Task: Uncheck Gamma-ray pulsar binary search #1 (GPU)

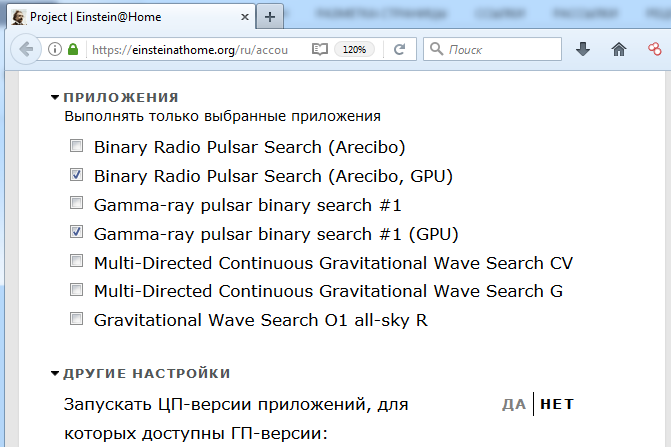Action: (x=77, y=232)
